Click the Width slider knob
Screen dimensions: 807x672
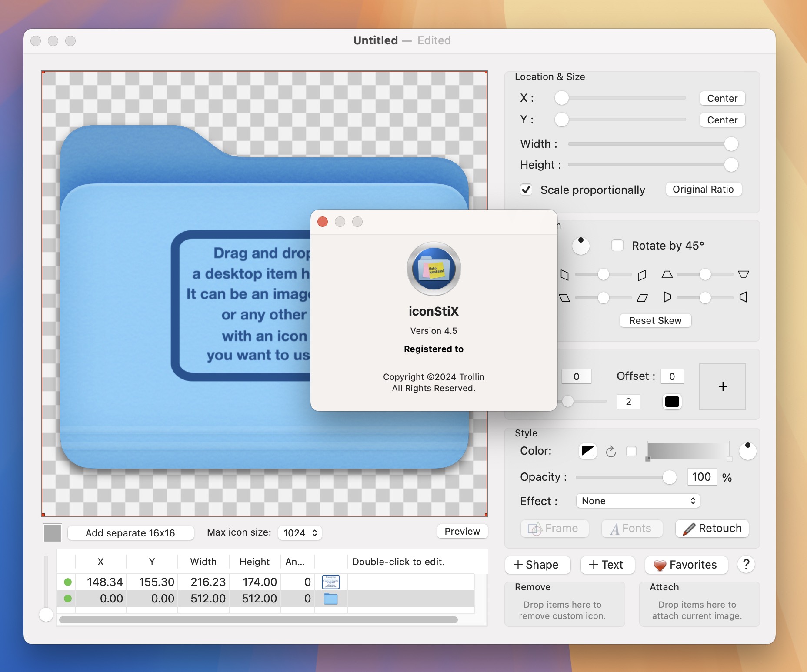(731, 144)
